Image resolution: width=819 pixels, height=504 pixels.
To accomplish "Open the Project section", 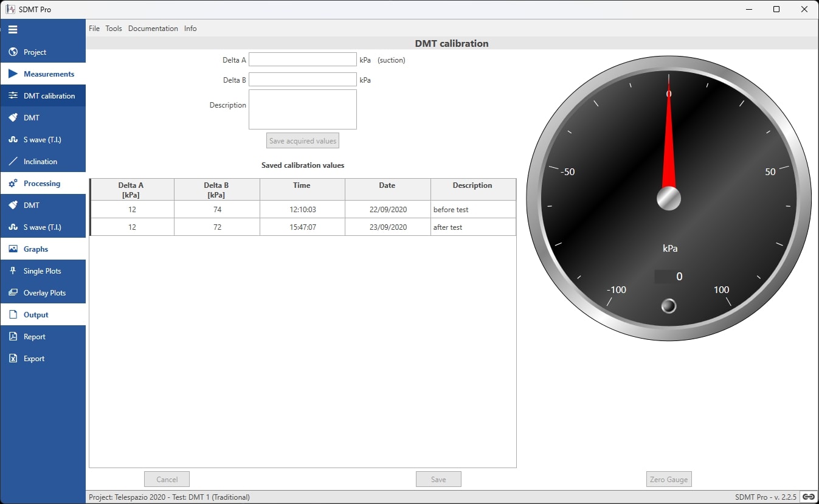I will point(43,52).
